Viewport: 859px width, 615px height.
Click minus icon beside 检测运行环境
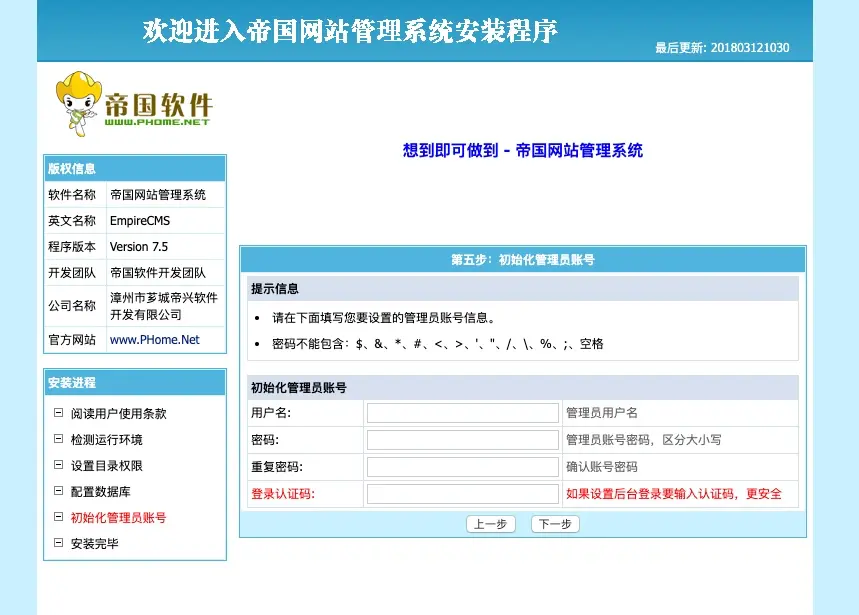[x=58, y=439]
